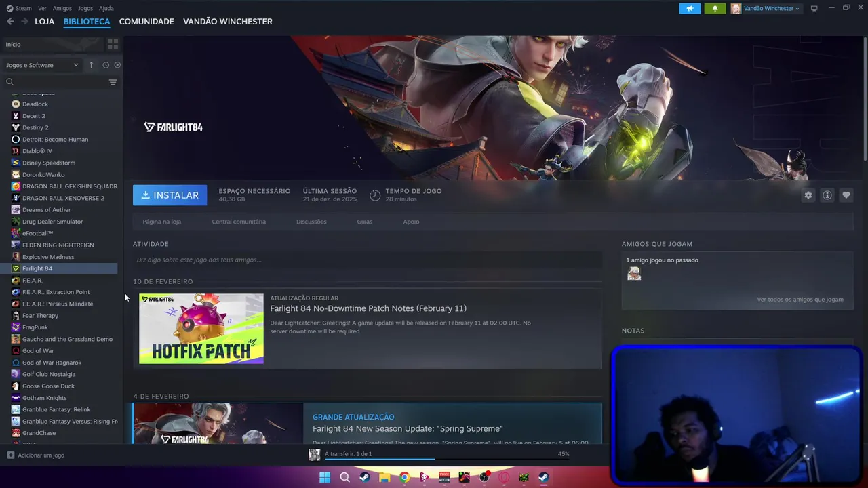Open the Jogos menu

pyautogui.click(x=85, y=8)
